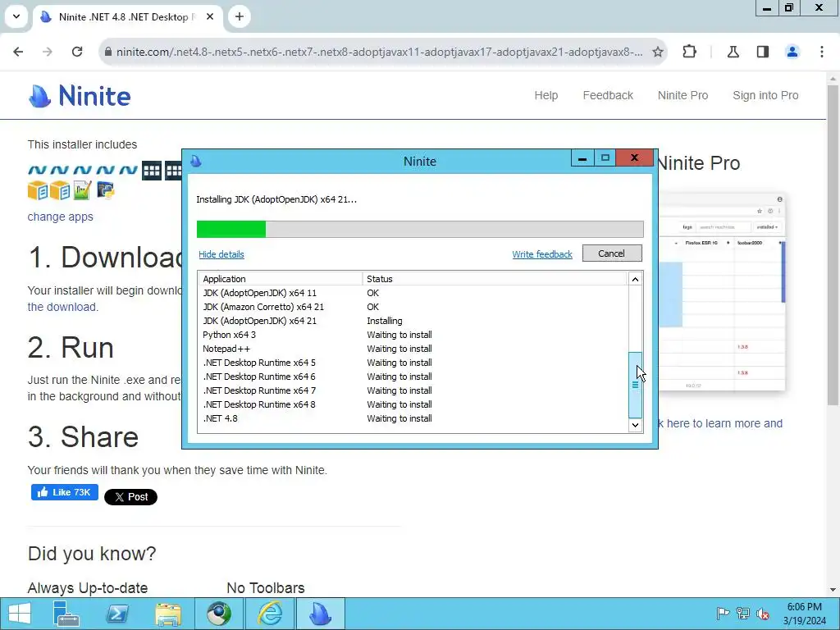Viewport: 840px width, 630px height.
Task: Select JDK (AdoptOpenJDK) x64 11 row
Action: [413, 293]
